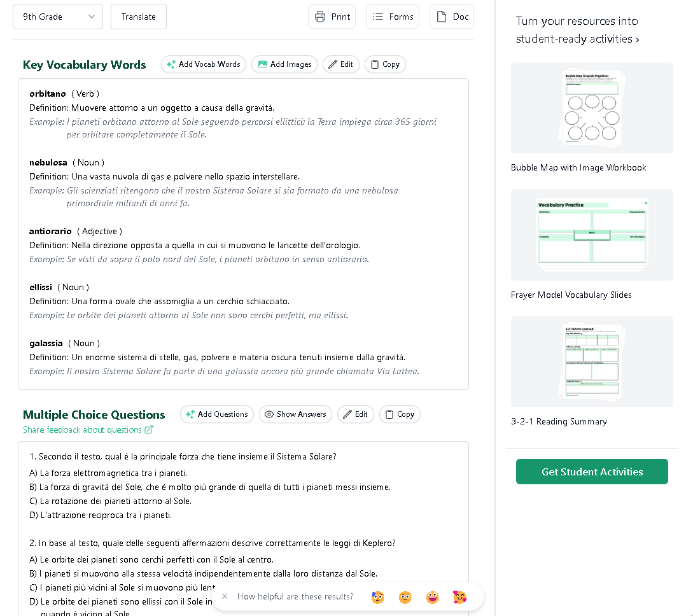
Task: Click the definition of ellissi
Action: [x=160, y=302]
